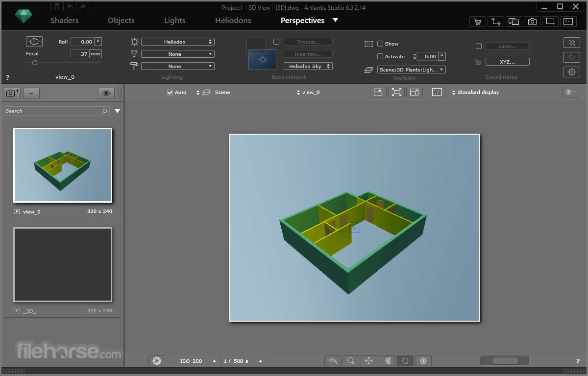Viewport: 588px width, 376px height.
Task: Switch to the Objects tab
Action: click(x=121, y=21)
